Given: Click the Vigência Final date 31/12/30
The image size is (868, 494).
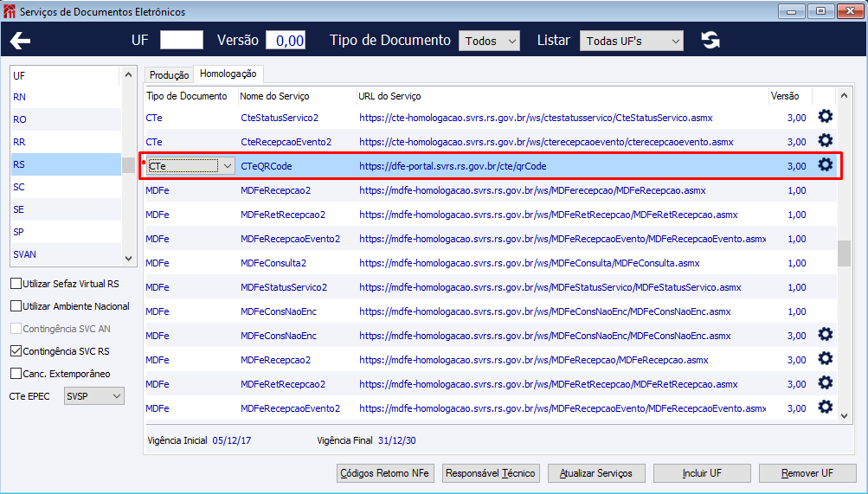Looking at the screenshot, I should coord(397,441).
